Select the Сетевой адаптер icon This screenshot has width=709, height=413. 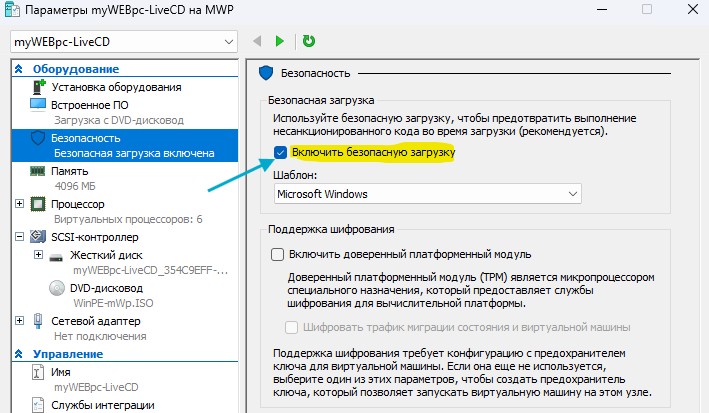pyautogui.click(x=39, y=321)
